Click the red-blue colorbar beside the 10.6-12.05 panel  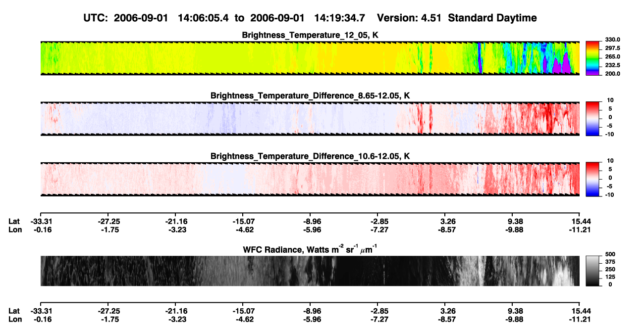(x=592, y=179)
